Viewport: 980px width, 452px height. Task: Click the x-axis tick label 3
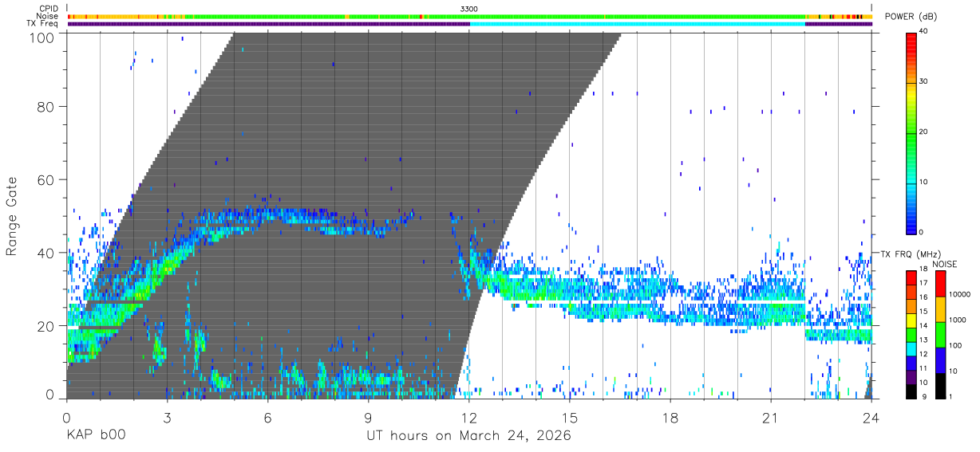(167, 418)
